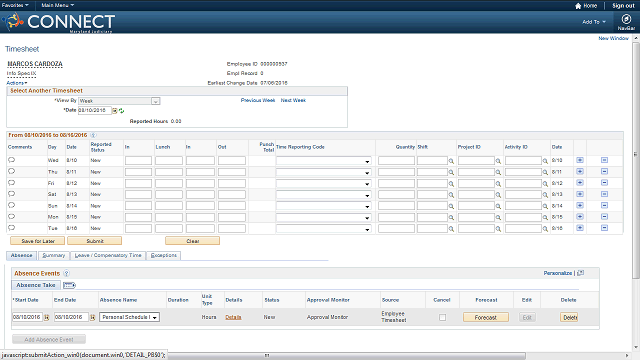Image resolution: width=640 pixels, height=360 pixels.
Task: Open the NavBar compass icon
Action: click(626, 19)
